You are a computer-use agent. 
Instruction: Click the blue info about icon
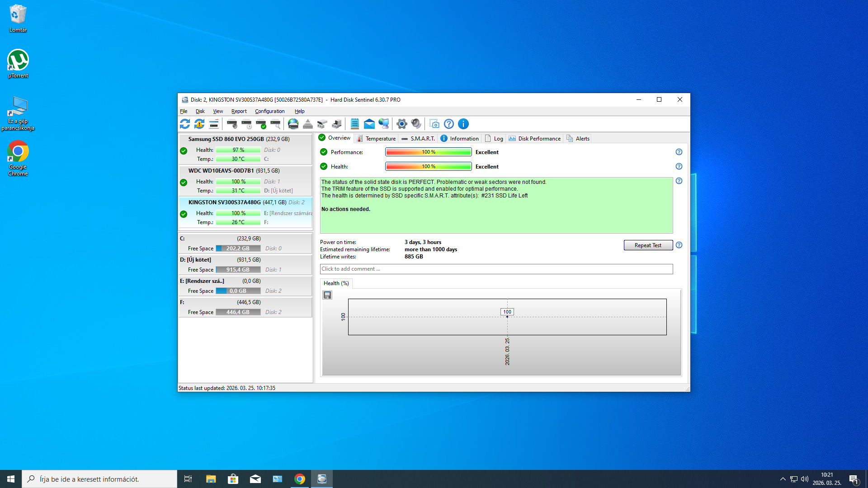point(463,124)
